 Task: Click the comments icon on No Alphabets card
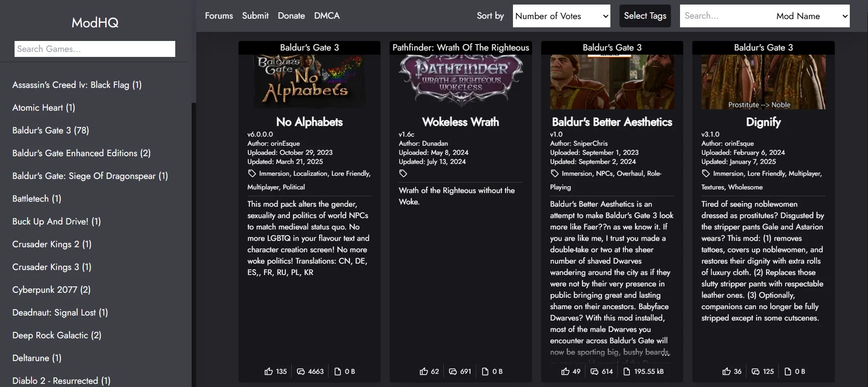click(x=301, y=372)
